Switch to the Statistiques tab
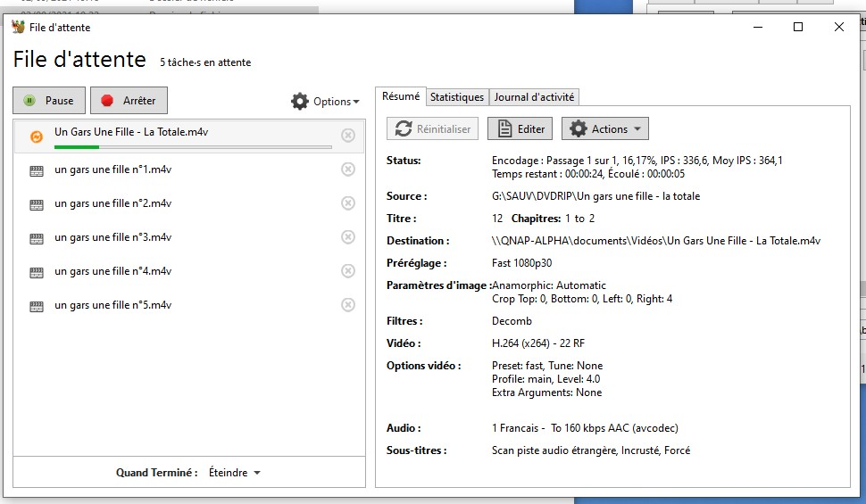 click(x=456, y=97)
